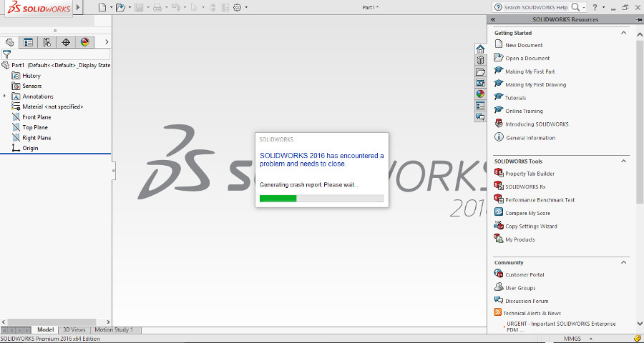The height and width of the screenshot is (343, 644).
Task: Open SOLIDWORKS Rx tool link
Action: pyautogui.click(x=525, y=187)
